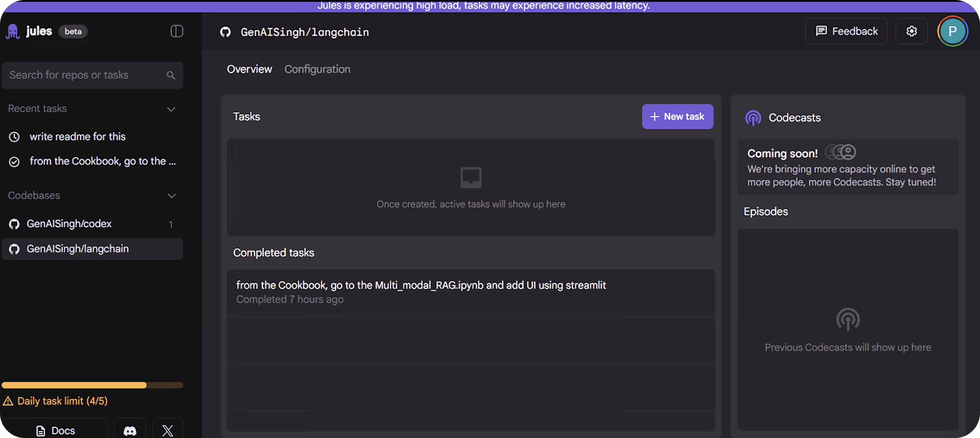Collapse the Recent tasks section
This screenshot has height=438, width=980.
tap(171, 109)
